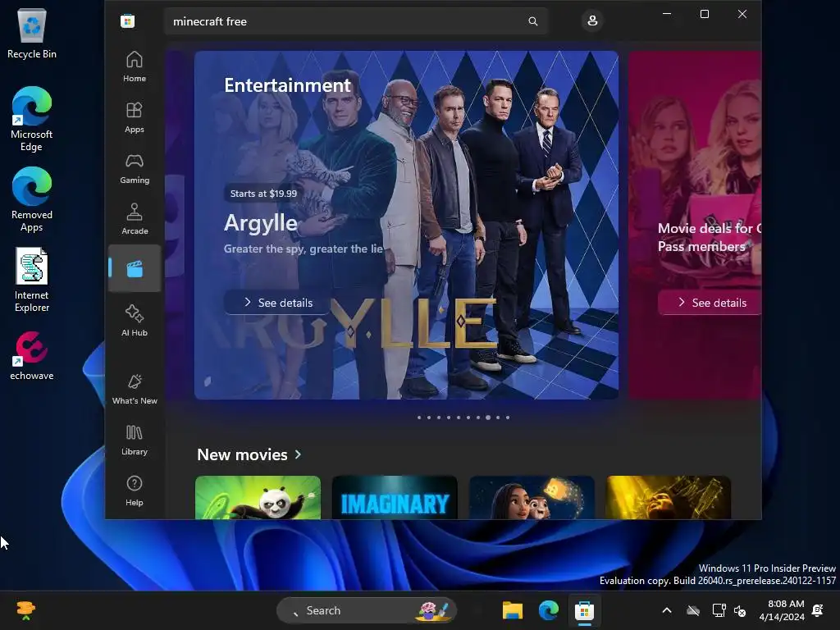Select Internet Explorer desktop icon

[32, 280]
